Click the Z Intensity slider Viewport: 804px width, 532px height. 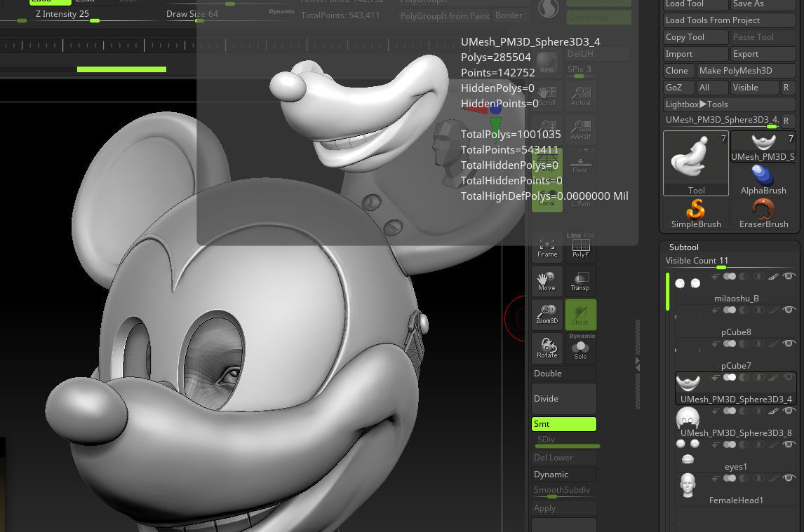pyautogui.click(x=95, y=15)
